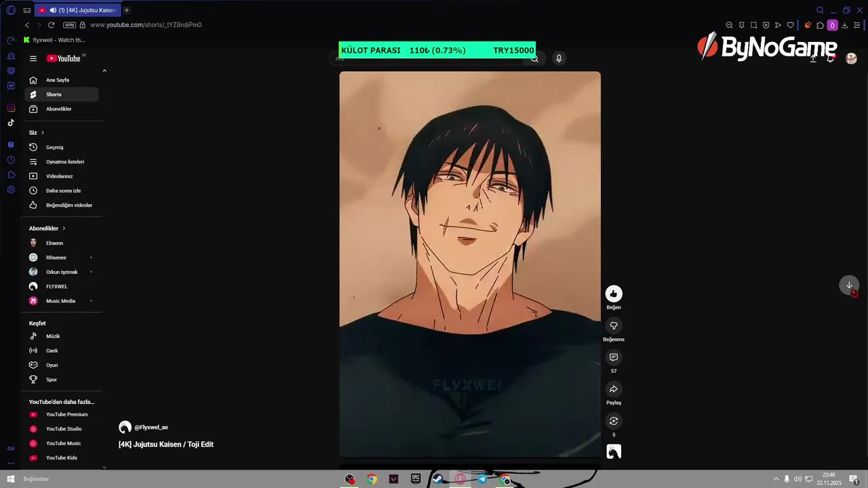Take a snapshot with the capture icon
The image size is (868, 488).
(753, 25)
